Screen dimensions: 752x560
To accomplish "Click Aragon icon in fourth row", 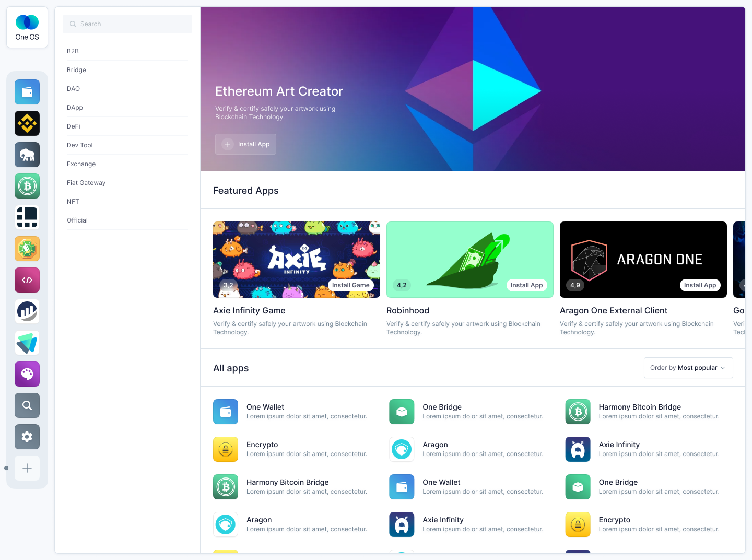I will [x=226, y=524].
